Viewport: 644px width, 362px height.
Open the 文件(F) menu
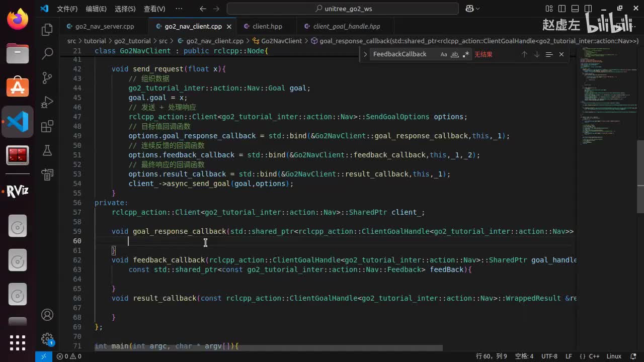point(67,9)
